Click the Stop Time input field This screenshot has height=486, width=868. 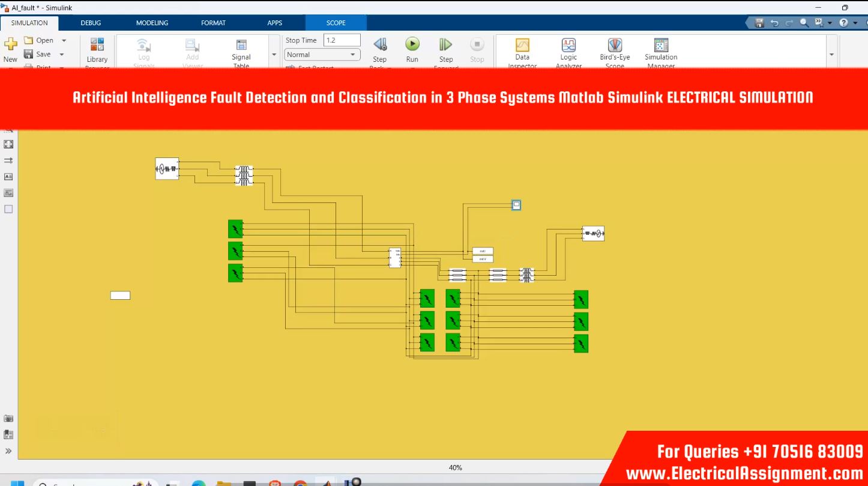tap(342, 40)
